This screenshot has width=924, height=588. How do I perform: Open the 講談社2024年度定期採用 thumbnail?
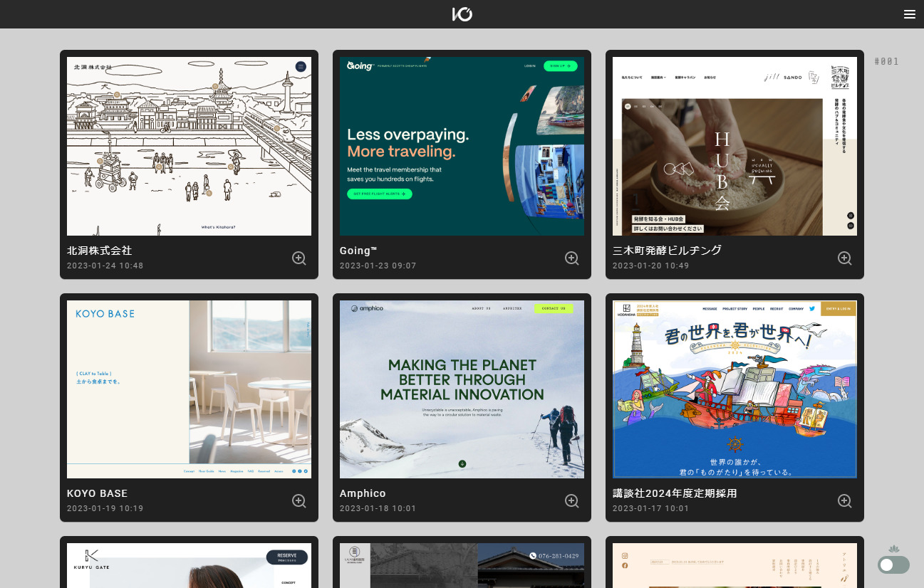click(x=734, y=389)
